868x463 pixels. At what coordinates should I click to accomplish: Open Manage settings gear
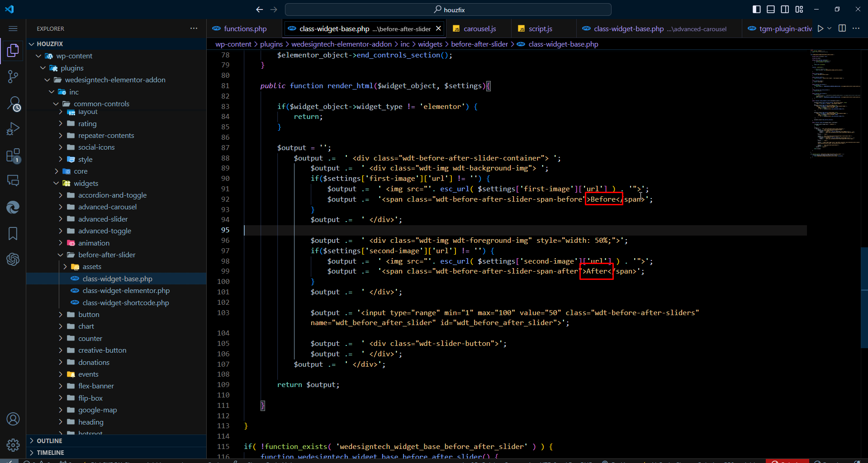[13, 445]
